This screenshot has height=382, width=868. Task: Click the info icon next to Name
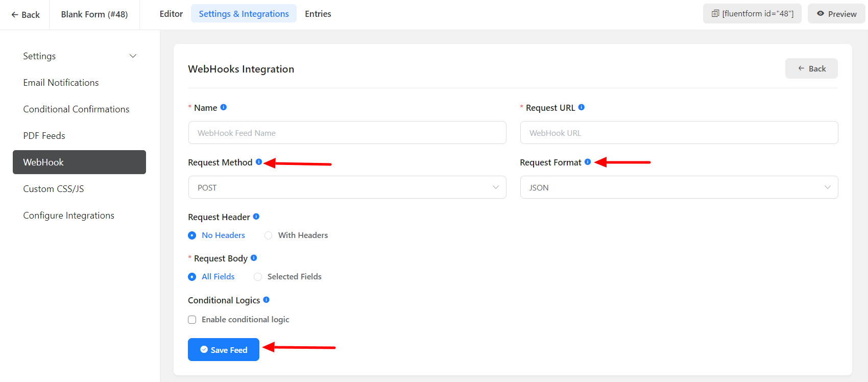(223, 107)
